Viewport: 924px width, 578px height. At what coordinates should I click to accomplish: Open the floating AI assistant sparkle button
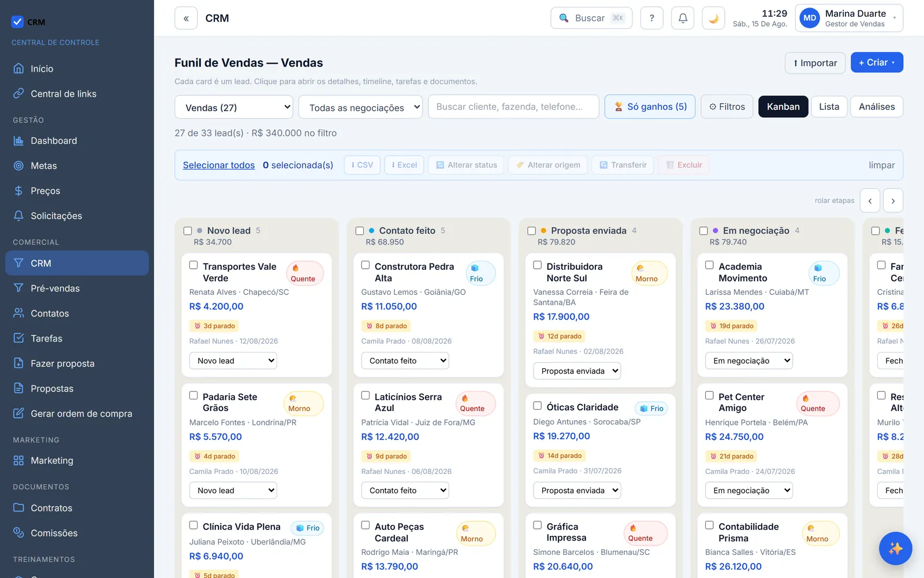click(896, 549)
